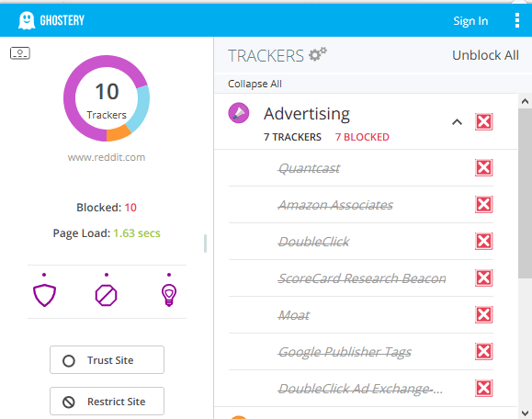Click the scrollbar up arrow
This screenshot has width=532, height=419.
point(525,101)
